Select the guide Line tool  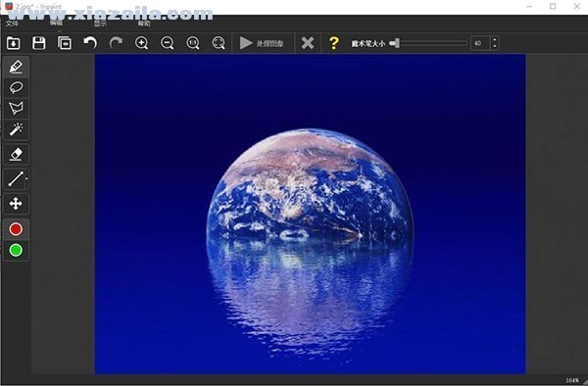click(x=15, y=178)
